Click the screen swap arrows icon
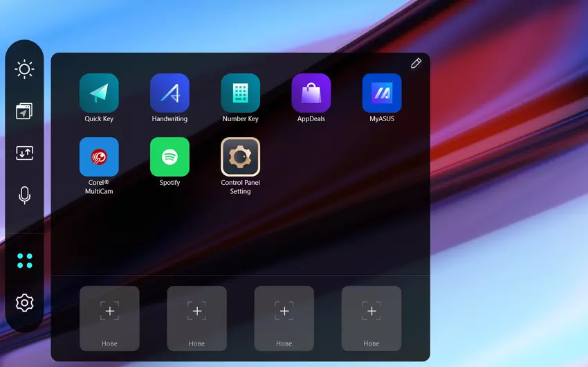Screen dimensions: 588x367 (x=24, y=153)
